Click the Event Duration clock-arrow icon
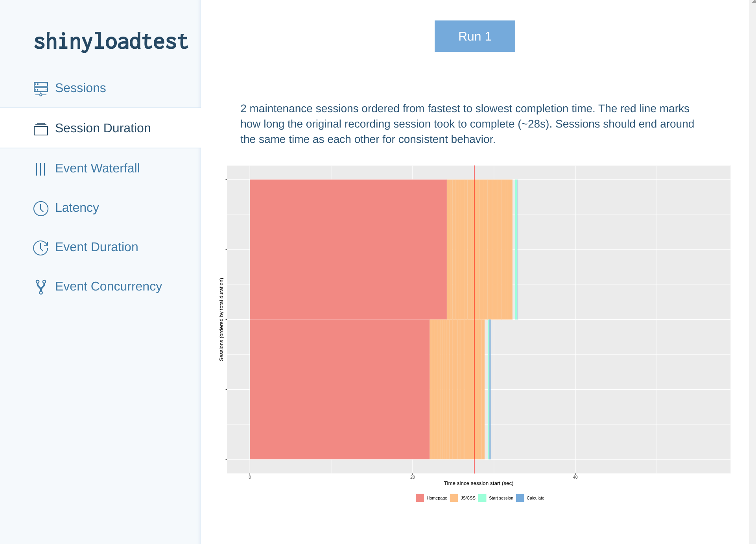The height and width of the screenshot is (544, 756). 41,248
